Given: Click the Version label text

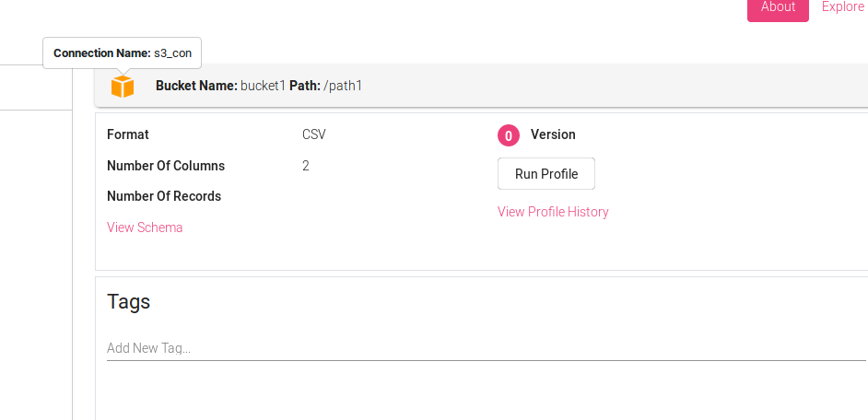Looking at the screenshot, I should [x=553, y=134].
